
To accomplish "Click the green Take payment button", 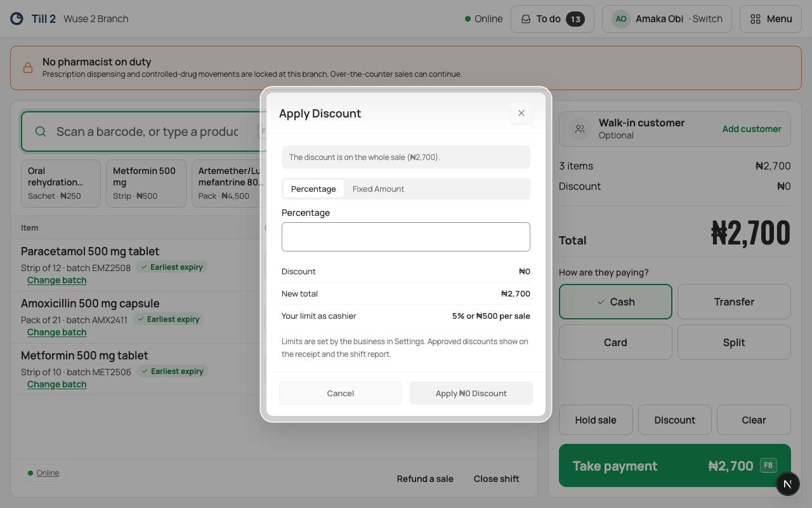I will (x=675, y=466).
